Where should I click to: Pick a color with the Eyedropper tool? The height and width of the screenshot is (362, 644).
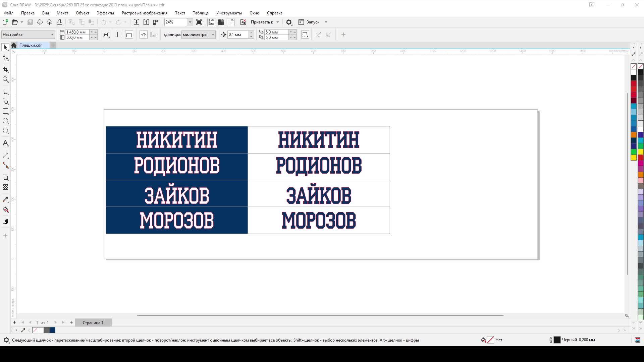click(5, 199)
